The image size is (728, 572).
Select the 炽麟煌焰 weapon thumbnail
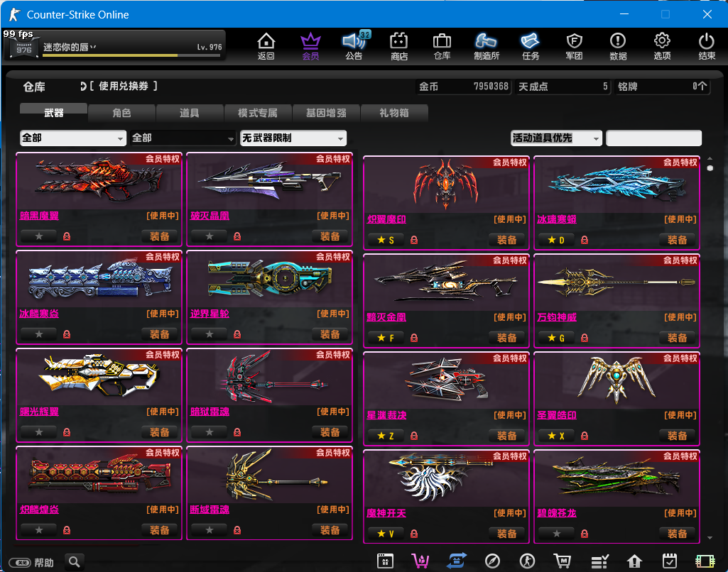pyautogui.click(x=99, y=474)
